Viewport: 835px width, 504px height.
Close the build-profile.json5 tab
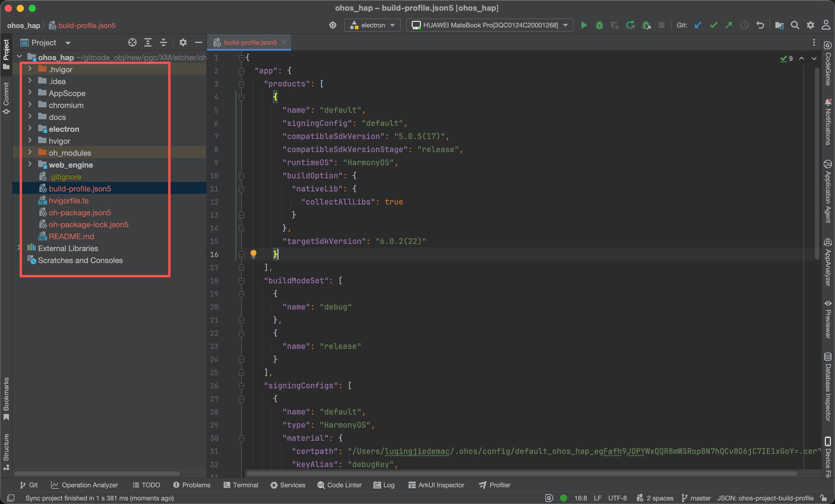(284, 42)
